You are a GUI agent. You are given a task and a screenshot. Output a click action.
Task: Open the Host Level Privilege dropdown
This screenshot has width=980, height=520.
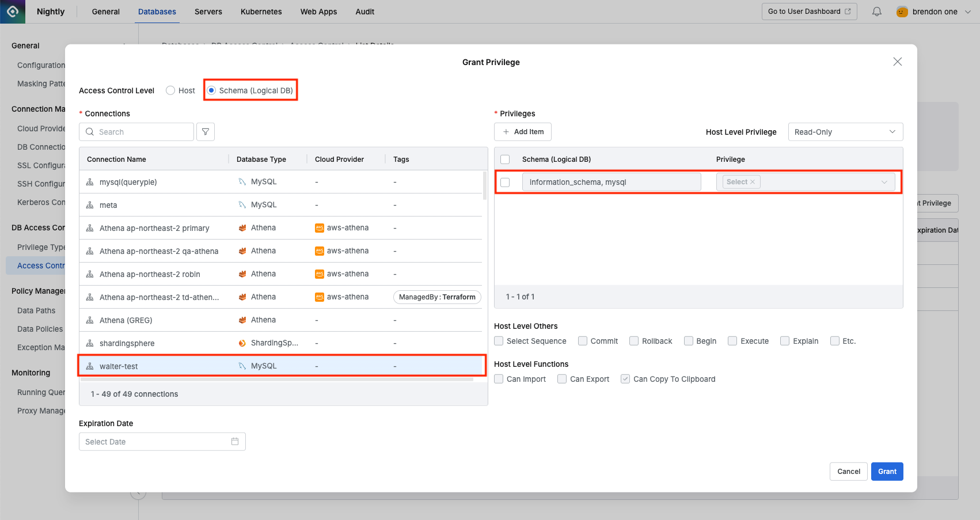pyautogui.click(x=845, y=132)
